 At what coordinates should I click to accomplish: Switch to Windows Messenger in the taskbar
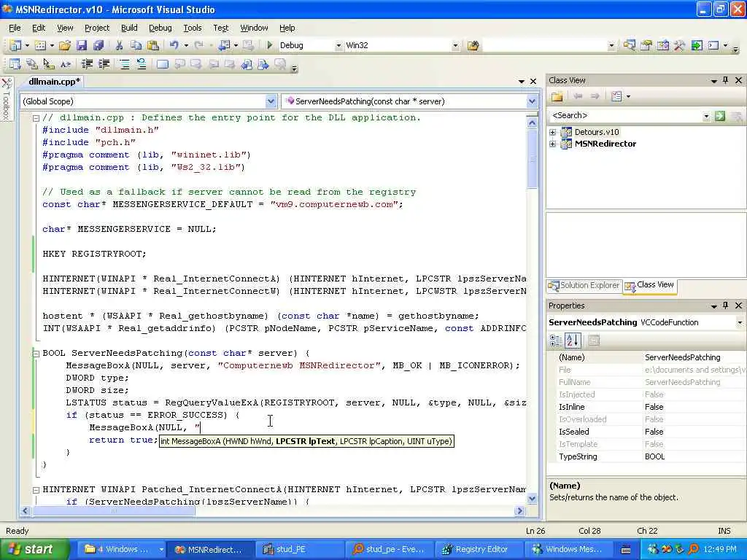(x=568, y=550)
